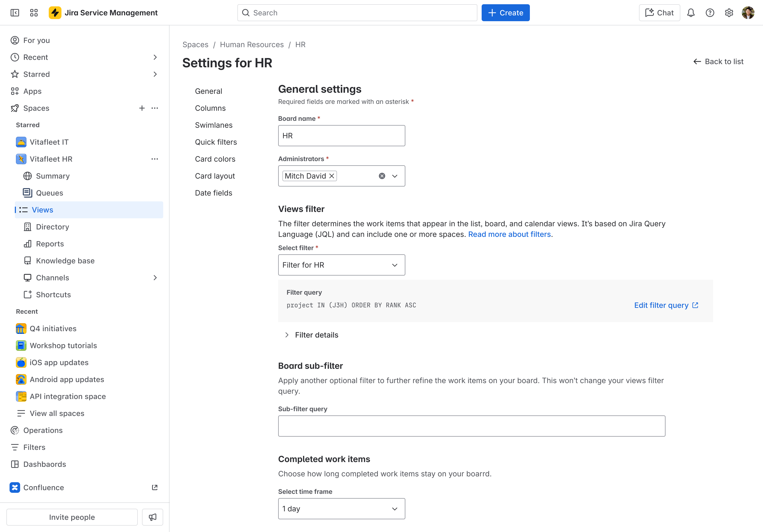Remove Mitch David from Administrators
This screenshot has width=763, height=532.
tap(331, 176)
